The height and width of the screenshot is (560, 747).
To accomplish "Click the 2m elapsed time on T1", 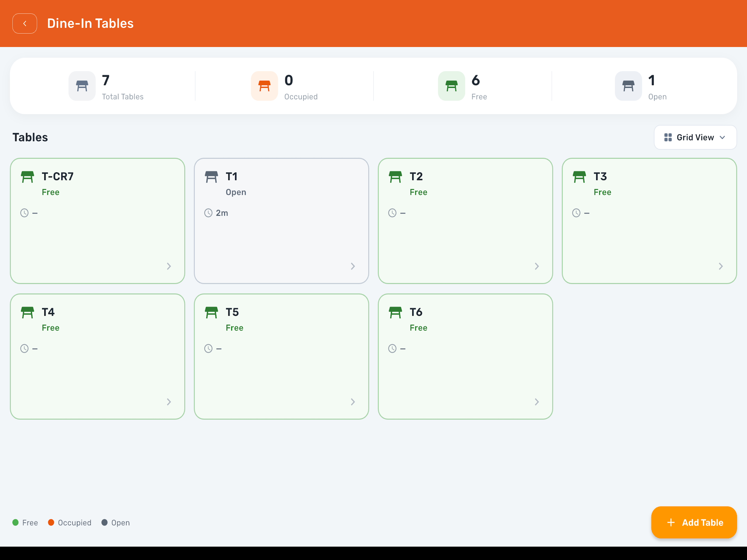I will pyautogui.click(x=222, y=213).
